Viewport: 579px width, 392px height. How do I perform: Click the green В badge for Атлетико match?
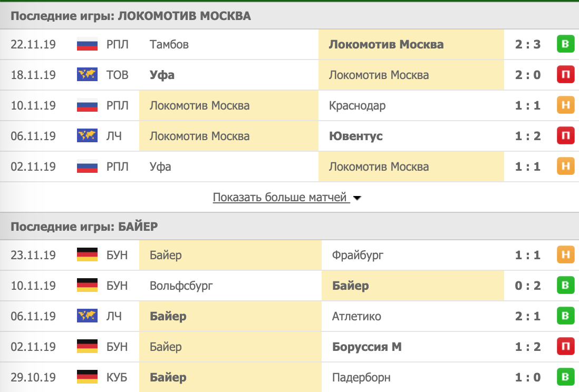(x=565, y=316)
